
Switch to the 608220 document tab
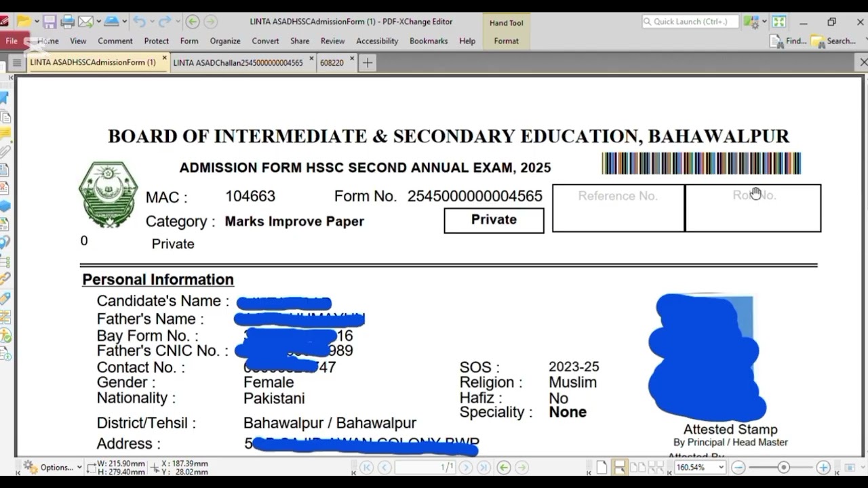point(332,62)
